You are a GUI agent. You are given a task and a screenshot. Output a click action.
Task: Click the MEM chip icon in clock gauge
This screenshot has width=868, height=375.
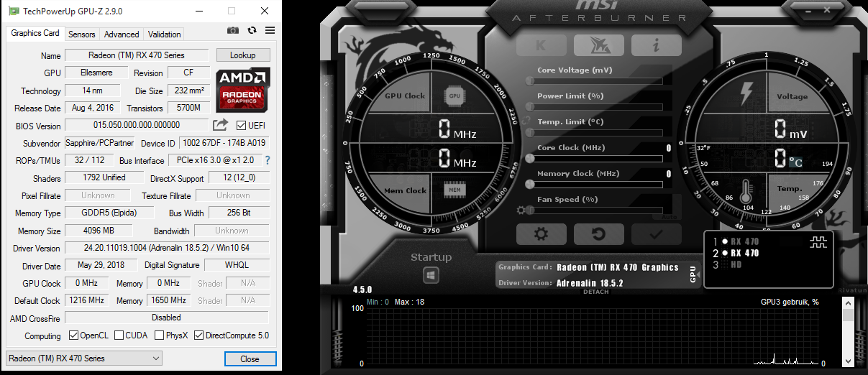click(453, 190)
